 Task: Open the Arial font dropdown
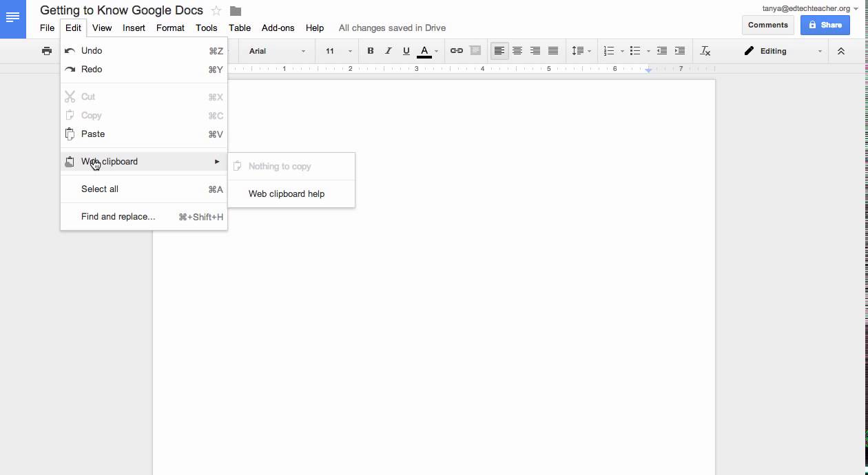277,51
